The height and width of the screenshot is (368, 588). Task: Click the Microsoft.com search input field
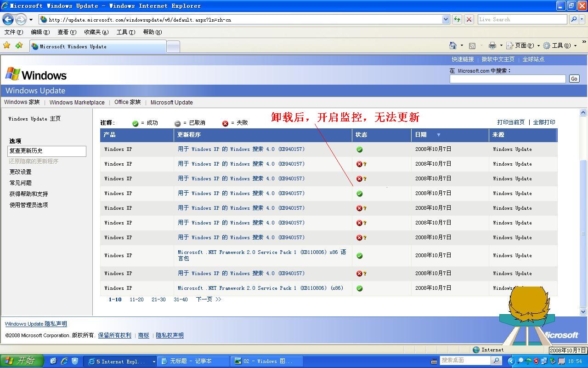click(x=508, y=79)
